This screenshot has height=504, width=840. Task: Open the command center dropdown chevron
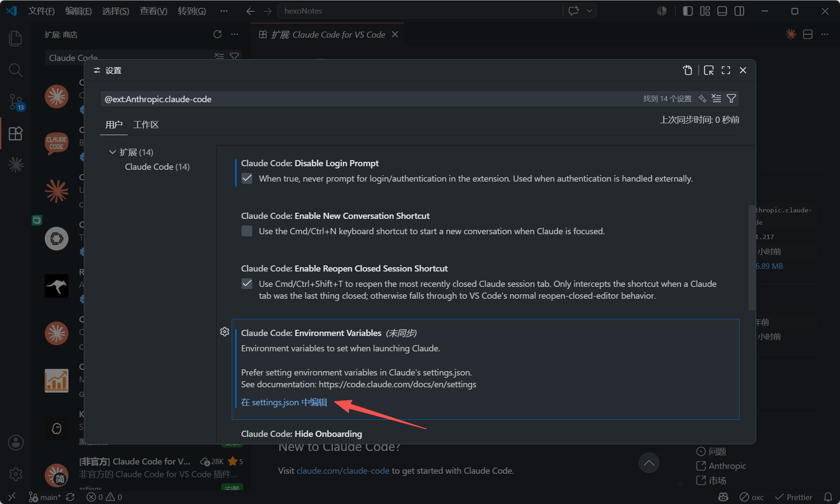point(589,11)
